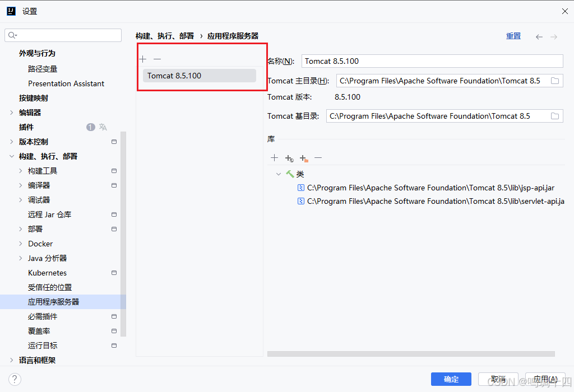Click the 名称 name field
Screen dimensions: 574x392
pos(432,61)
